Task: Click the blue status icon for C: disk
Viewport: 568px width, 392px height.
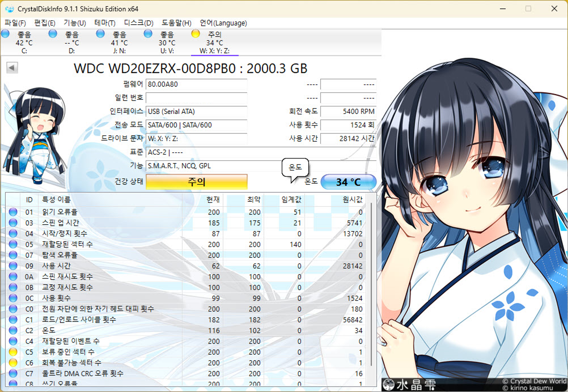Action: [x=5, y=34]
